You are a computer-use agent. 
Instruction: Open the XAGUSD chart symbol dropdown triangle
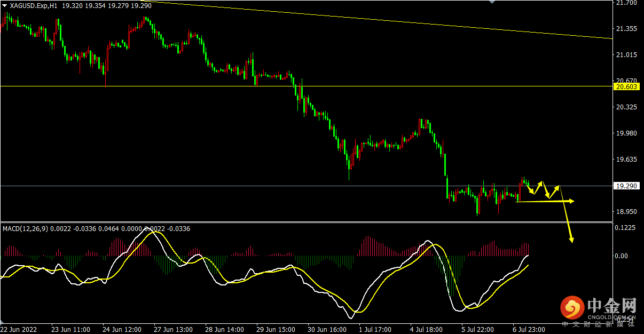click(x=5, y=5)
